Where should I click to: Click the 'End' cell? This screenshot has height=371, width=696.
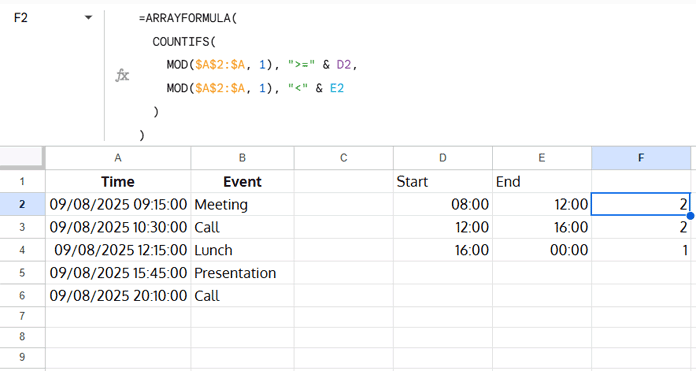[x=542, y=182]
